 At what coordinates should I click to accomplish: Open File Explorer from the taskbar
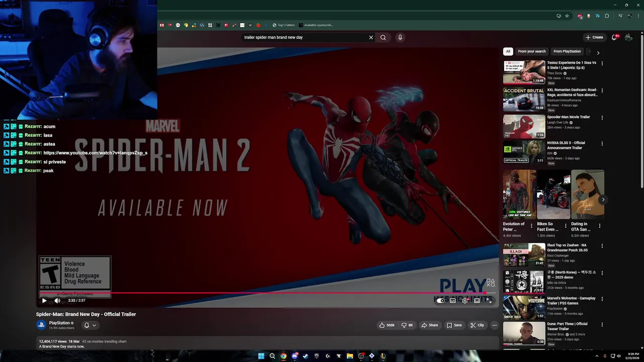pyautogui.click(x=350, y=356)
